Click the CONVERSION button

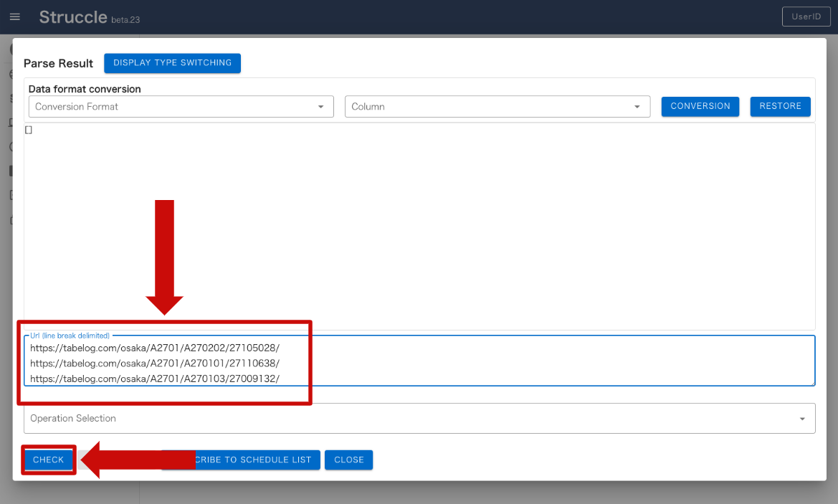pyautogui.click(x=700, y=106)
